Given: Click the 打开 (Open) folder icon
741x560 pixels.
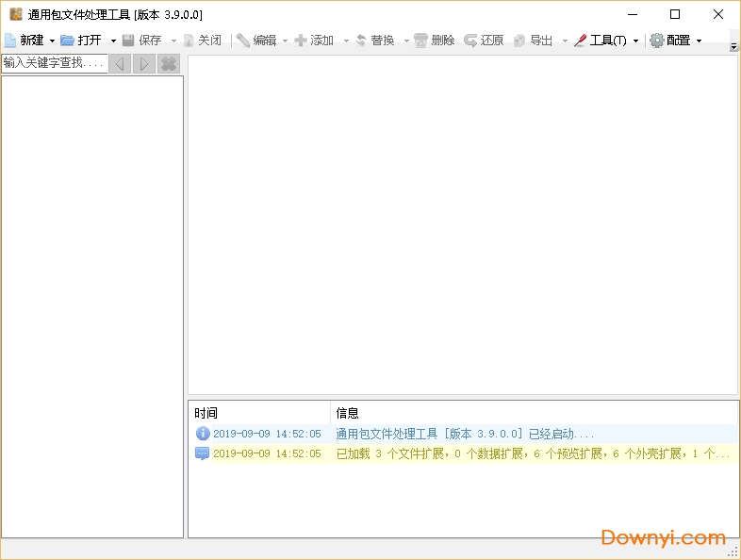Looking at the screenshot, I should click(68, 41).
